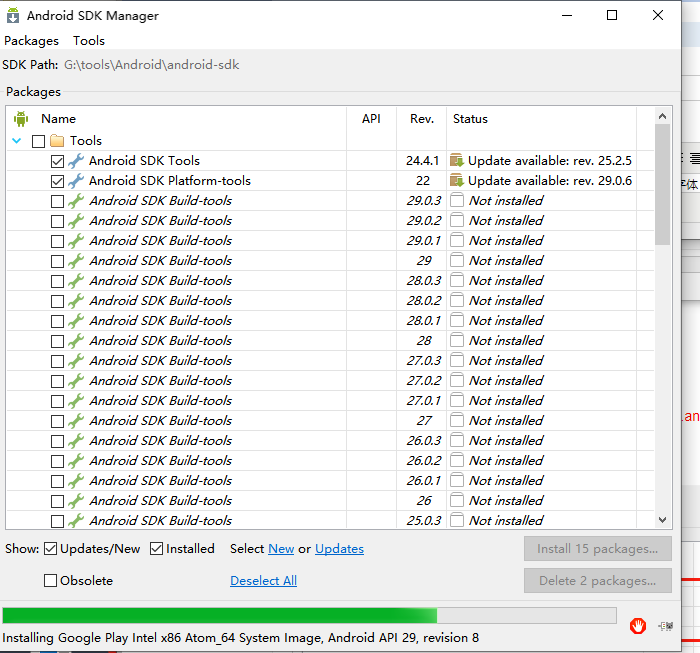700x653 pixels.
Task: Check Build-tools 29.0.3 package
Action: (57, 201)
